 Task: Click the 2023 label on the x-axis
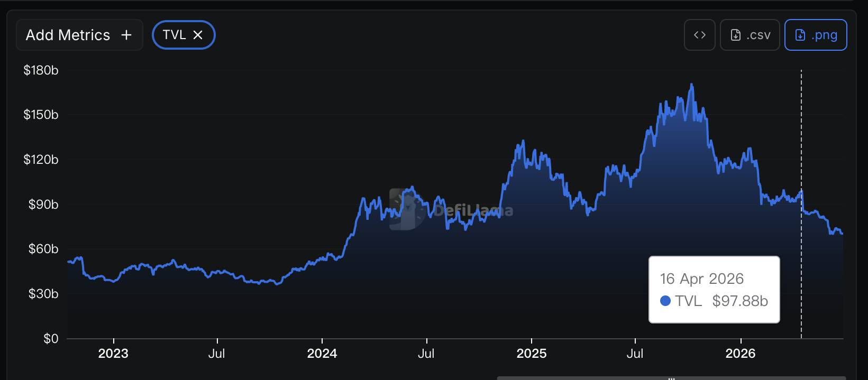point(113,354)
